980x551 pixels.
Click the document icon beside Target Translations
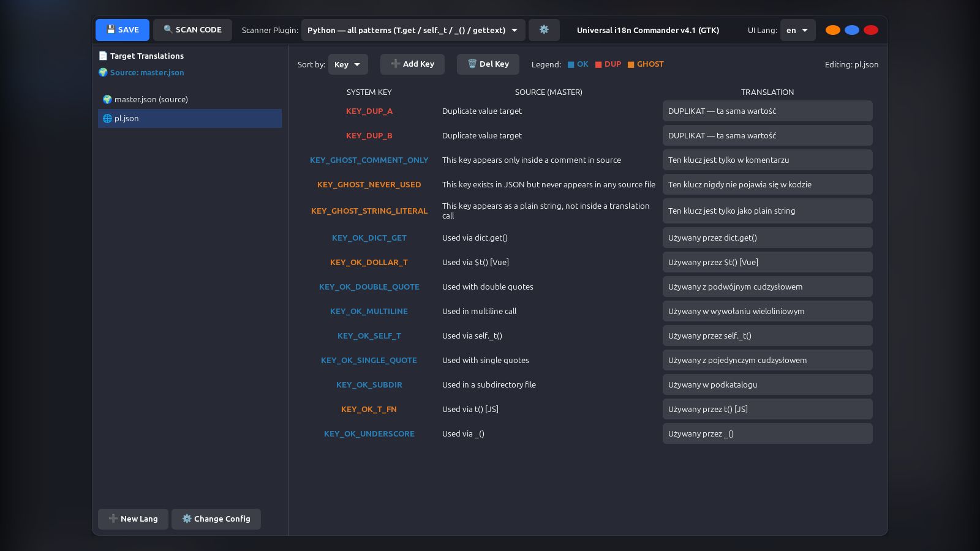[x=103, y=56]
